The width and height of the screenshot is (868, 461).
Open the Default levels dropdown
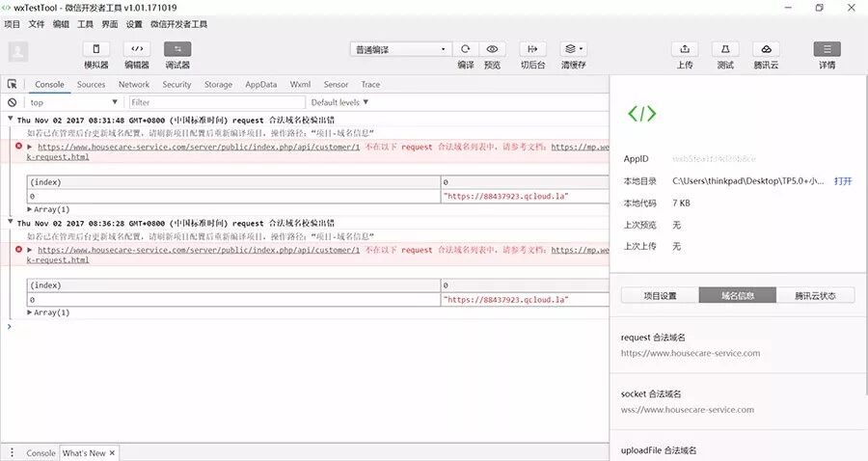(339, 102)
